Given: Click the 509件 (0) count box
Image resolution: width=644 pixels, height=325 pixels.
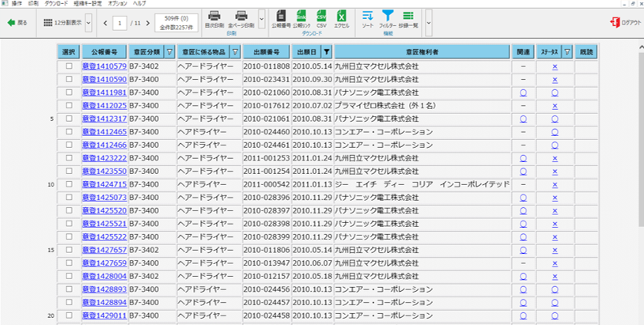Looking at the screenshot, I should click(176, 23).
